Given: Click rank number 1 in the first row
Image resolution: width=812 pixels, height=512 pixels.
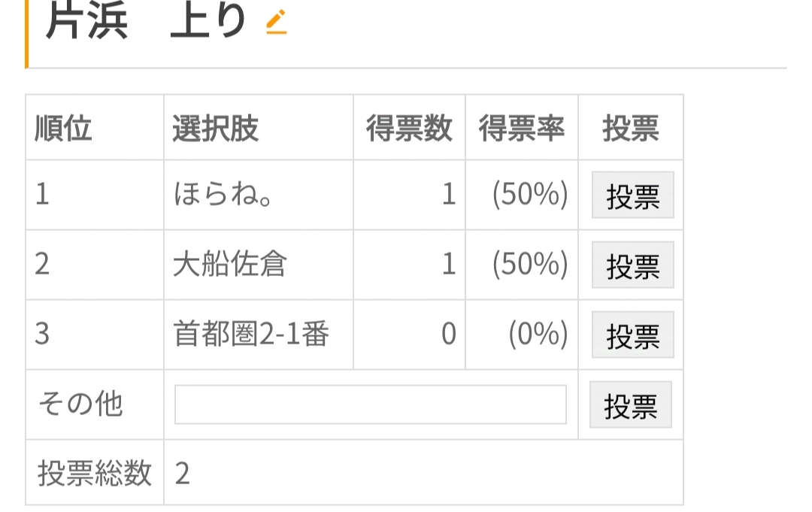Looking at the screenshot, I should coord(42,195).
